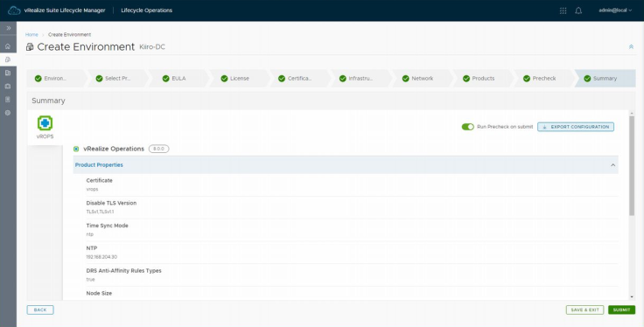
Task: Go to the EULA wizard step
Action: click(178, 79)
